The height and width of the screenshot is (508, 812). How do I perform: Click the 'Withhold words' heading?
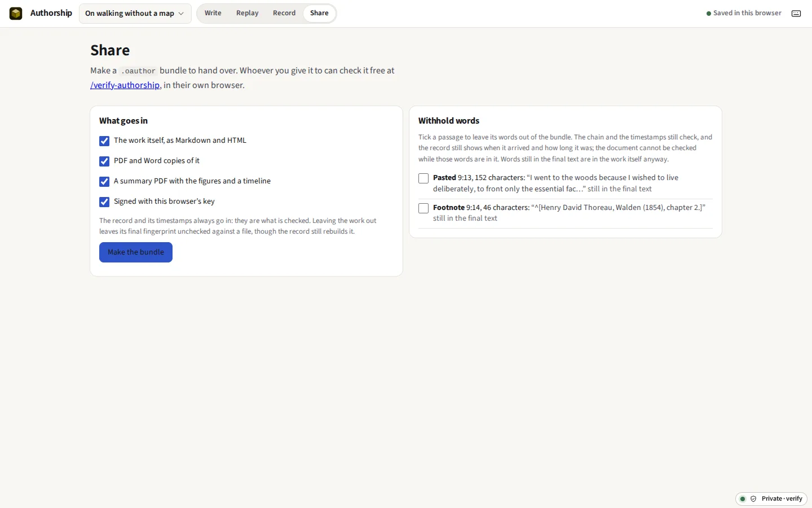point(449,121)
